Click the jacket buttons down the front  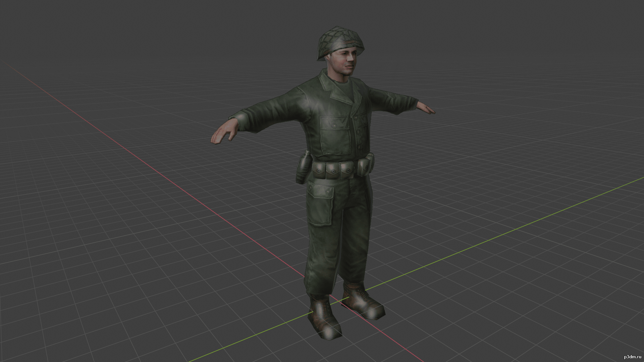point(358,132)
